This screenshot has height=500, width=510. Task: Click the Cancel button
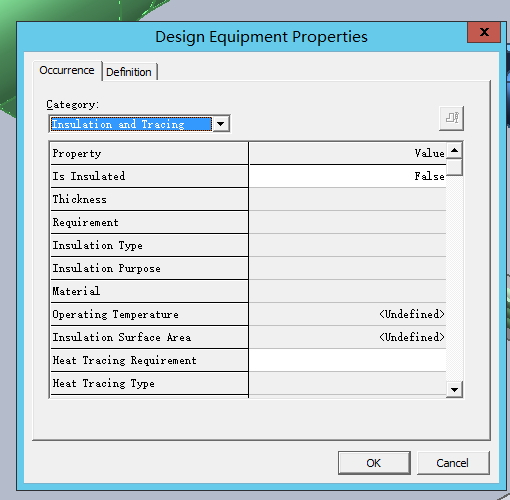click(453, 463)
